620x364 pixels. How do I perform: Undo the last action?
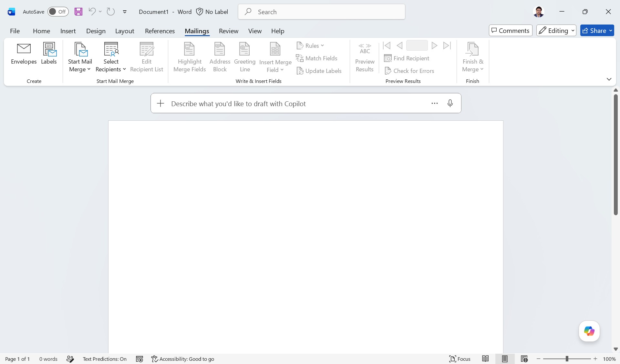point(92,12)
